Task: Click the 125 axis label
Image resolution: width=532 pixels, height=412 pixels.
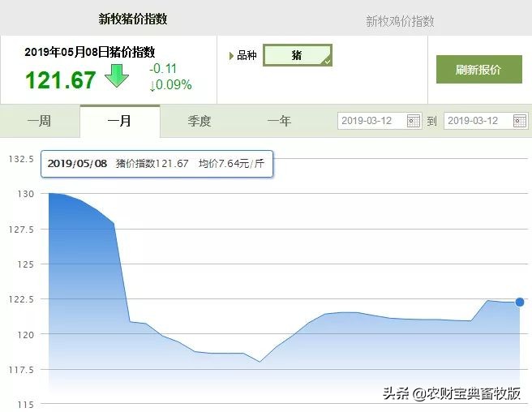Action: 26,264
